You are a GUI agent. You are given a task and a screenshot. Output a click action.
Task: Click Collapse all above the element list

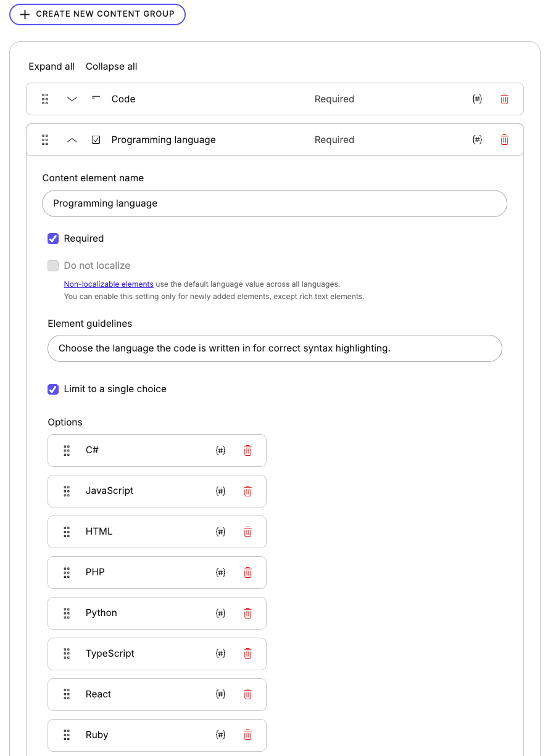111,66
